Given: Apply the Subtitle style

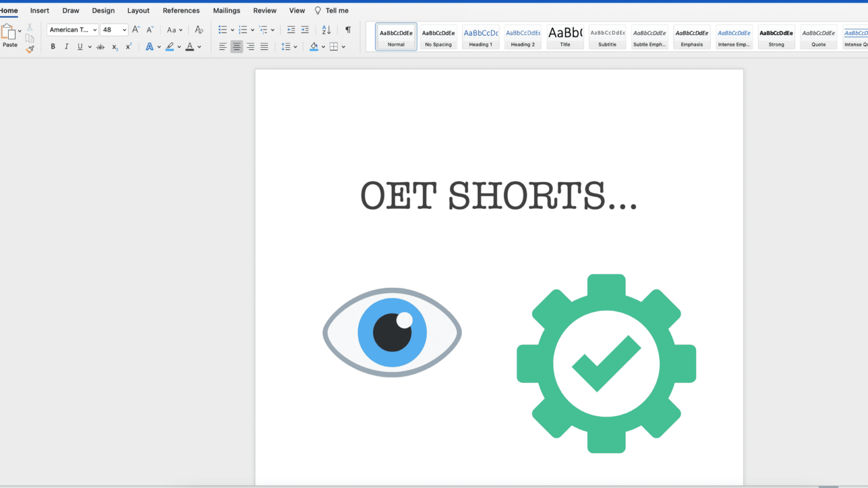Looking at the screenshot, I should [608, 37].
